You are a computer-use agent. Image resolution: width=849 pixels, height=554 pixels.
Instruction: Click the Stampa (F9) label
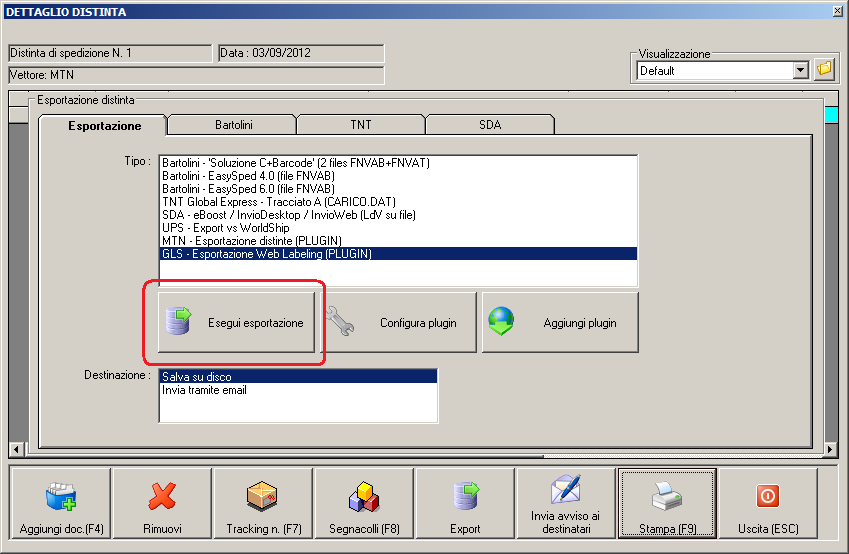coord(668,529)
